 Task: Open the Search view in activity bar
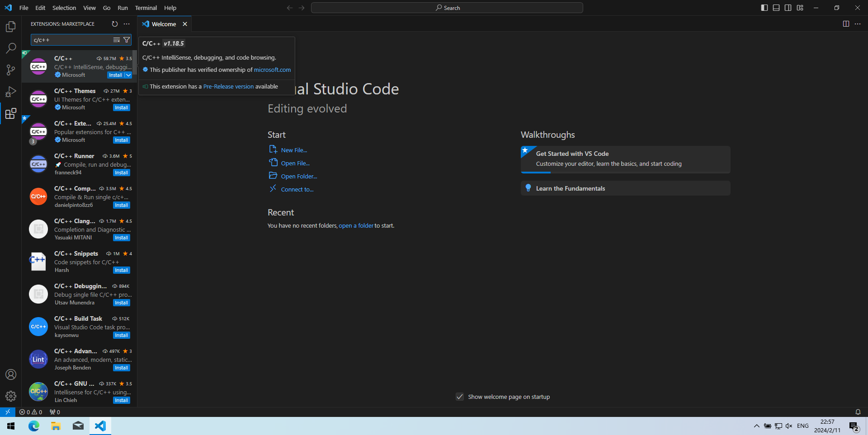click(x=11, y=48)
